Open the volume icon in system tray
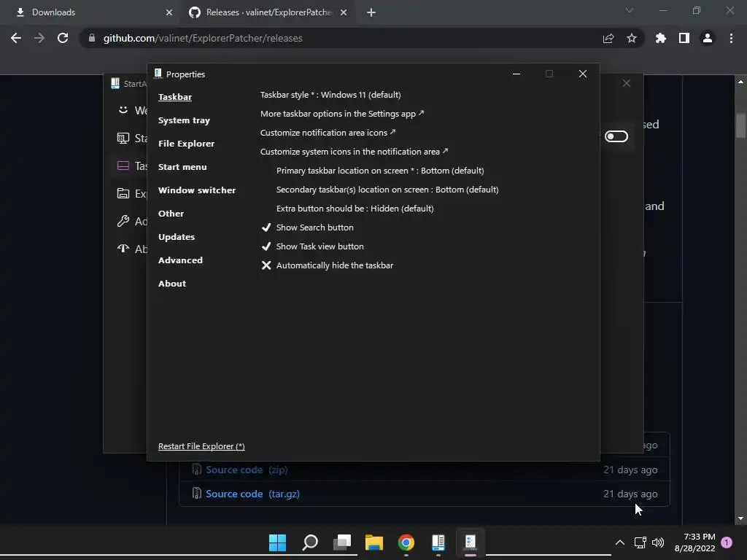The width and height of the screenshot is (747, 560). tap(658, 542)
